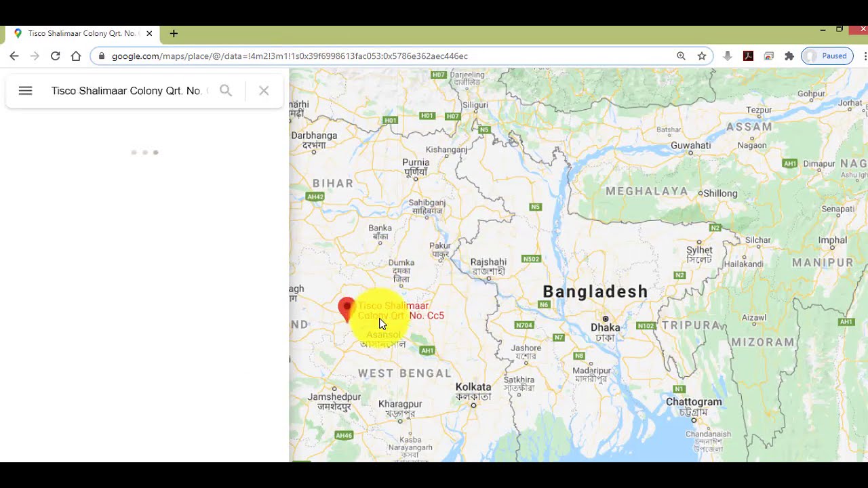Click the Dimapur town label
The width and height of the screenshot is (868, 488).
819,164
